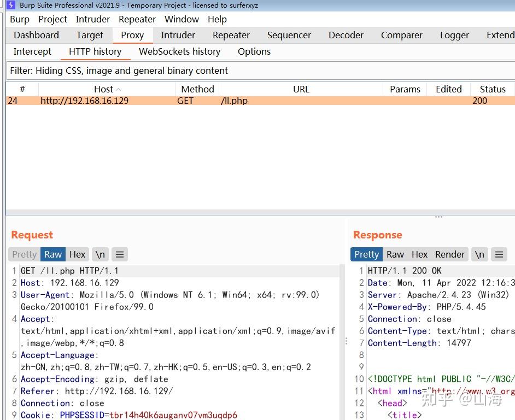
Task: Switch the Request view to Pretty mode
Action: coord(24,254)
